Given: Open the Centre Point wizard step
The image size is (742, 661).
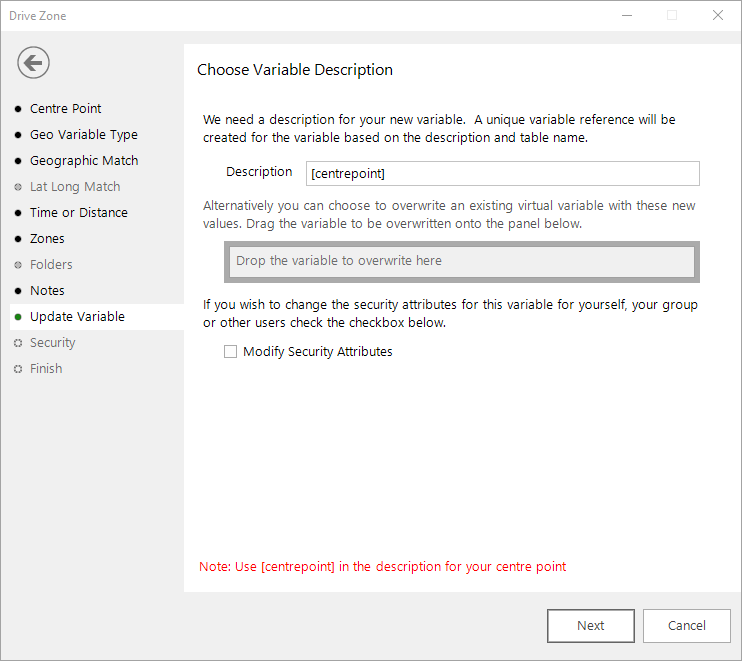Looking at the screenshot, I should pos(65,109).
